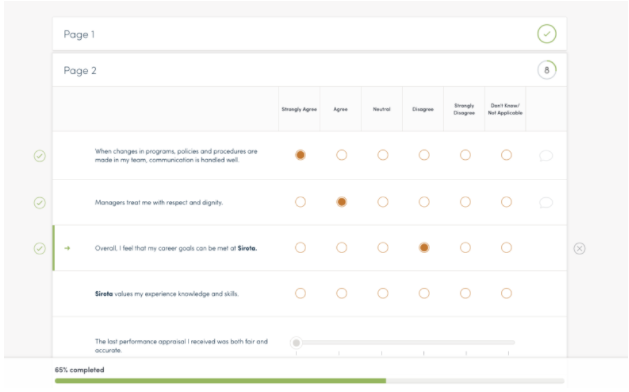Select Strongly Agree for 'Managers treat me with respect'
The height and width of the screenshot is (392, 629).
pyautogui.click(x=300, y=202)
